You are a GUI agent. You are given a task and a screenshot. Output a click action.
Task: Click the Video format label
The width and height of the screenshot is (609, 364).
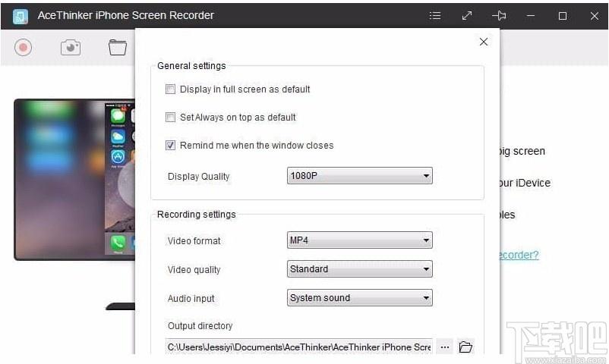click(194, 241)
